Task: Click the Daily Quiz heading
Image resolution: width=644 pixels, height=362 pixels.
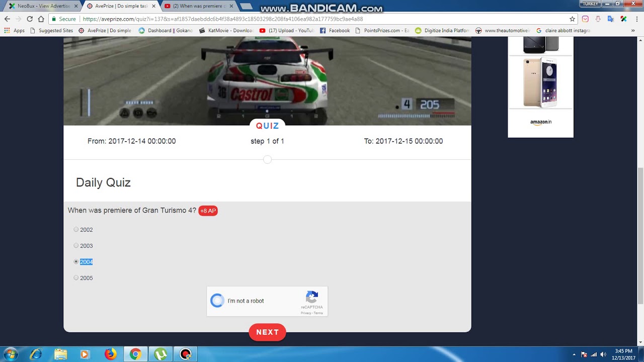Action: click(103, 183)
